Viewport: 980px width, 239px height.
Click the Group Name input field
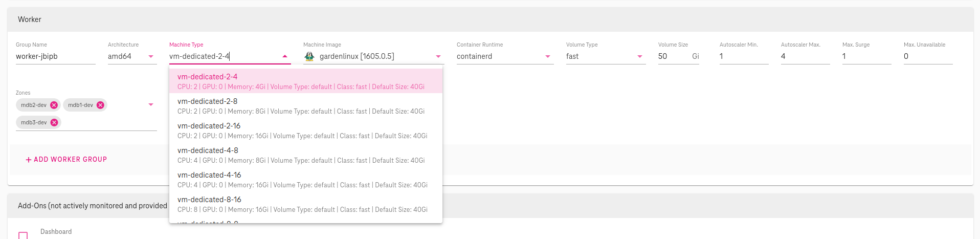[55, 56]
